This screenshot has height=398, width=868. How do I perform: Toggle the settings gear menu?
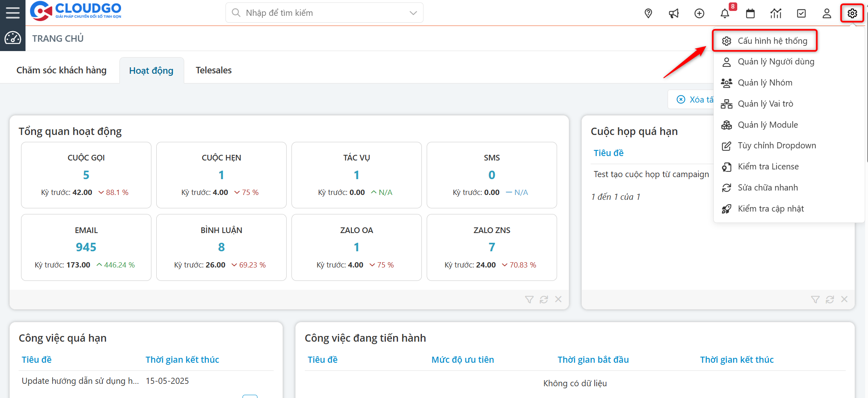[x=852, y=13]
